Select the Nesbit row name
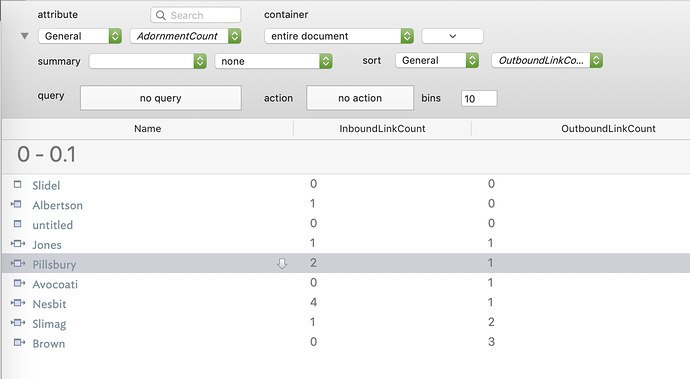The image size is (690, 379). click(49, 304)
